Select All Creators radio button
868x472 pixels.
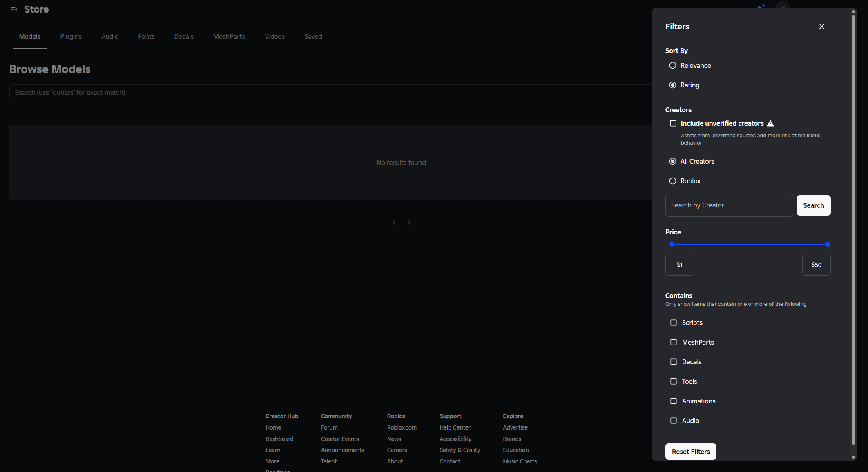tap(673, 161)
